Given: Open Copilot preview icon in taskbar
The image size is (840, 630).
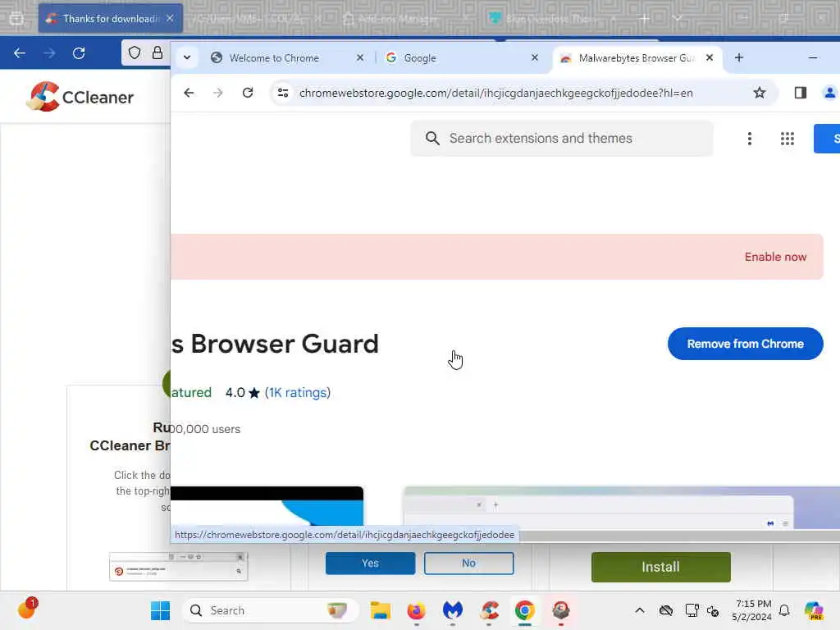Looking at the screenshot, I should (x=814, y=610).
